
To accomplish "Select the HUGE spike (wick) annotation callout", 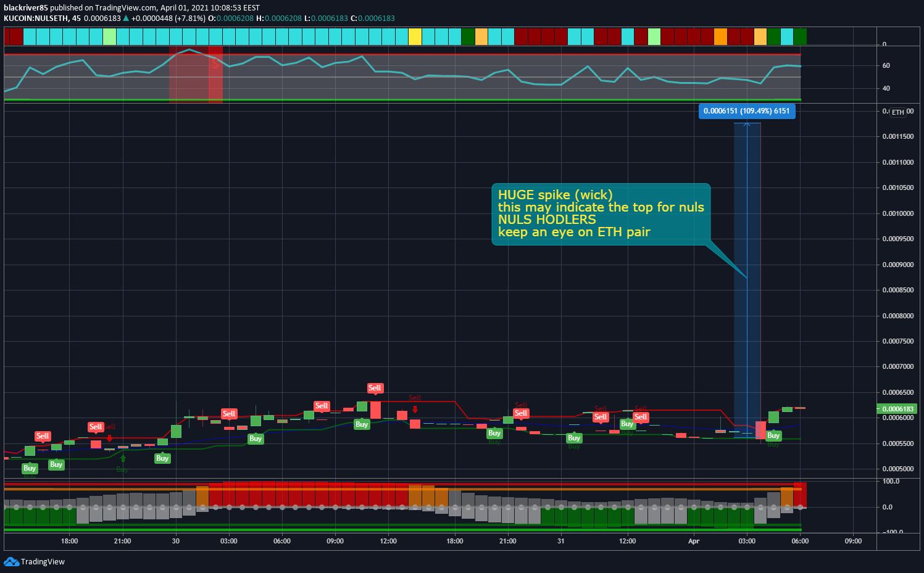I will click(x=601, y=214).
